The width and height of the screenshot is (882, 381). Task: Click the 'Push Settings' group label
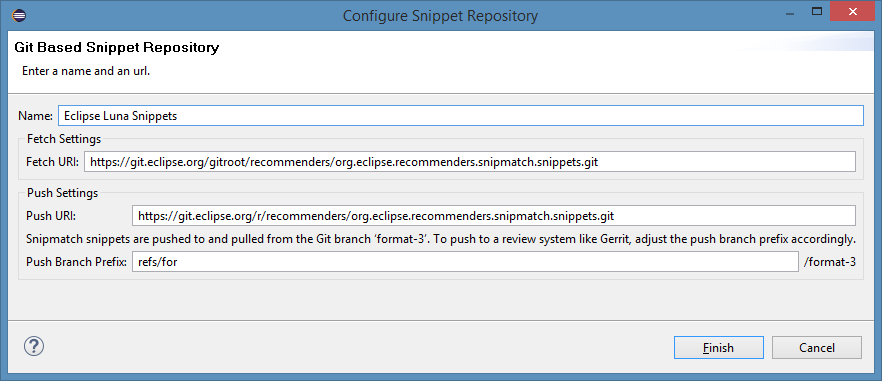pyautogui.click(x=62, y=193)
